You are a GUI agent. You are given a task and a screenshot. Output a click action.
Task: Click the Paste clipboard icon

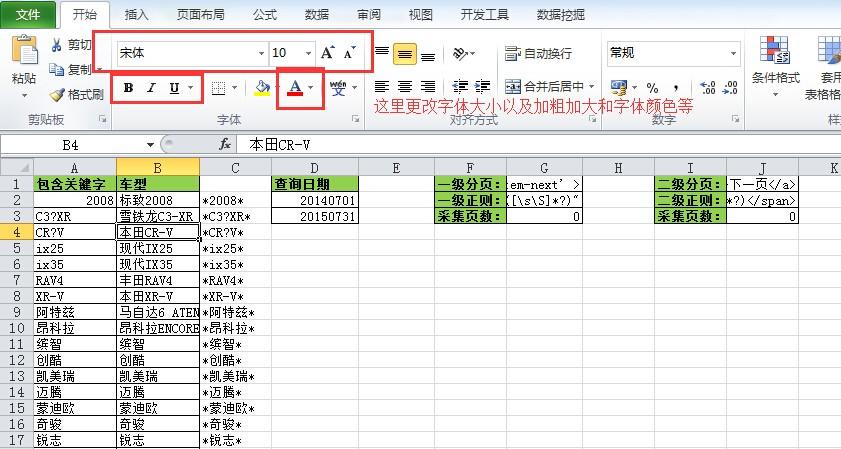point(25,50)
